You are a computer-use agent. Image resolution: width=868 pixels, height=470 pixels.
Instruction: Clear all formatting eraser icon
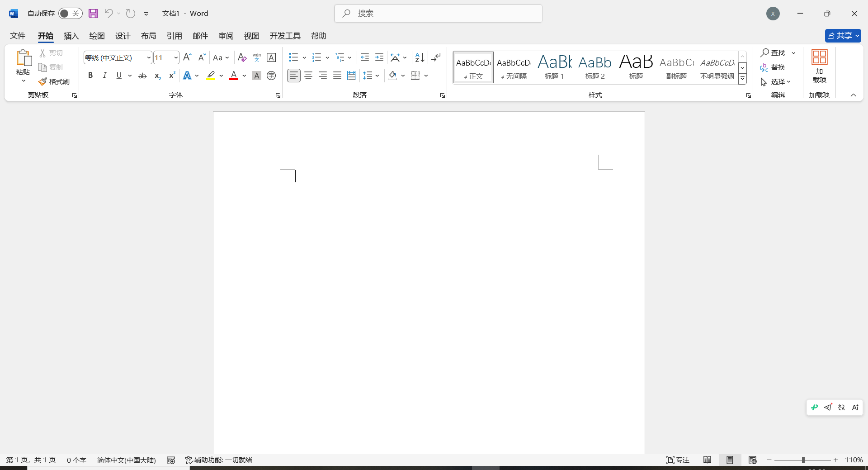[x=242, y=57]
